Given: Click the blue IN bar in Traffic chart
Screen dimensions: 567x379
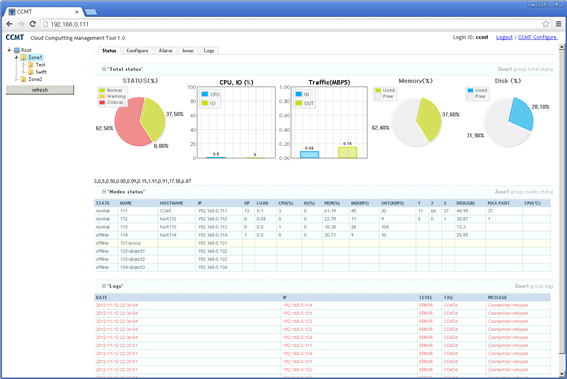Looking at the screenshot, I should click(310, 154).
